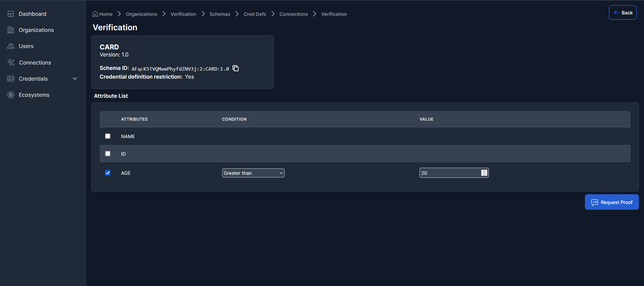
Task: Click the Attribute List heading
Action: click(111, 96)
